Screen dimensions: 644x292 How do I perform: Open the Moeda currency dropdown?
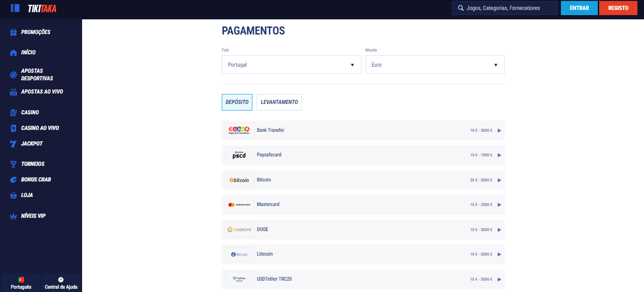435,64
